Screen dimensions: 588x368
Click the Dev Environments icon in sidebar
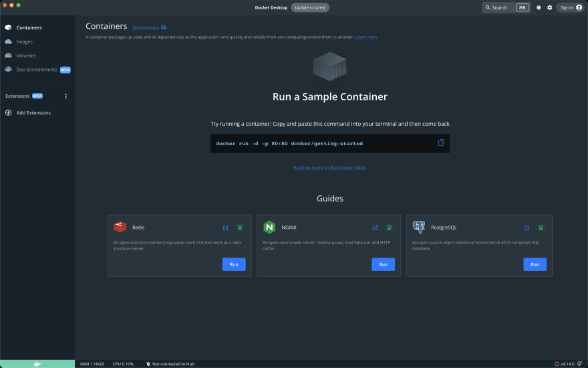[x=8, y=70]
